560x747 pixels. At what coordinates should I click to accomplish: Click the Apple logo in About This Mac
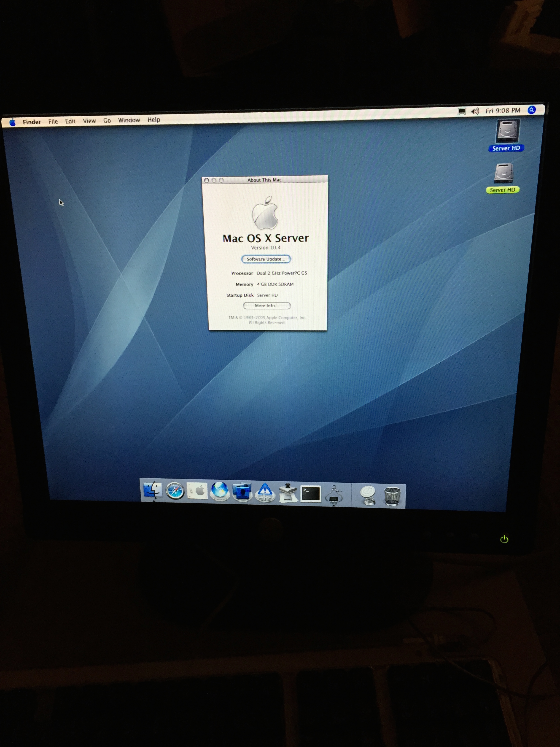point(266,213)
